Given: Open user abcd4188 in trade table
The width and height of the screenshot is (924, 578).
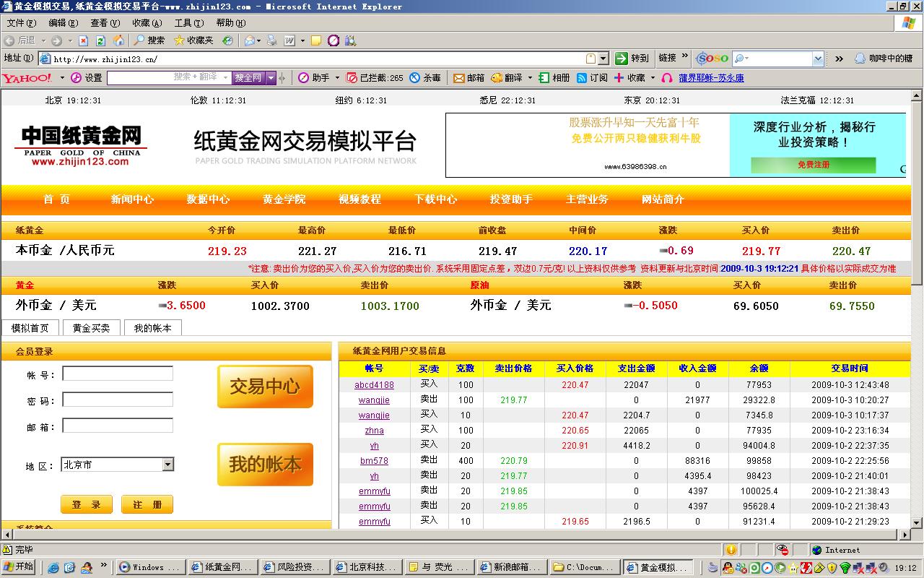Looking at the screenshot, I should click(x=374, y=385).
